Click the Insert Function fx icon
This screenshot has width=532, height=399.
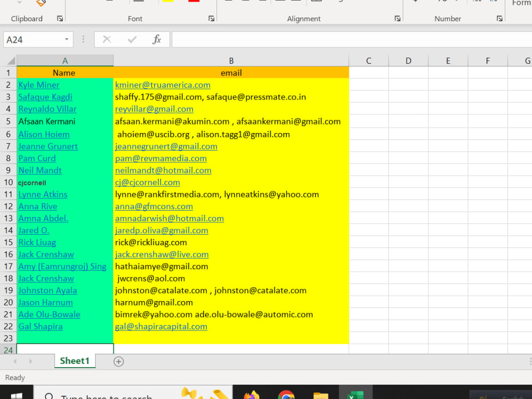coord(156,39)
